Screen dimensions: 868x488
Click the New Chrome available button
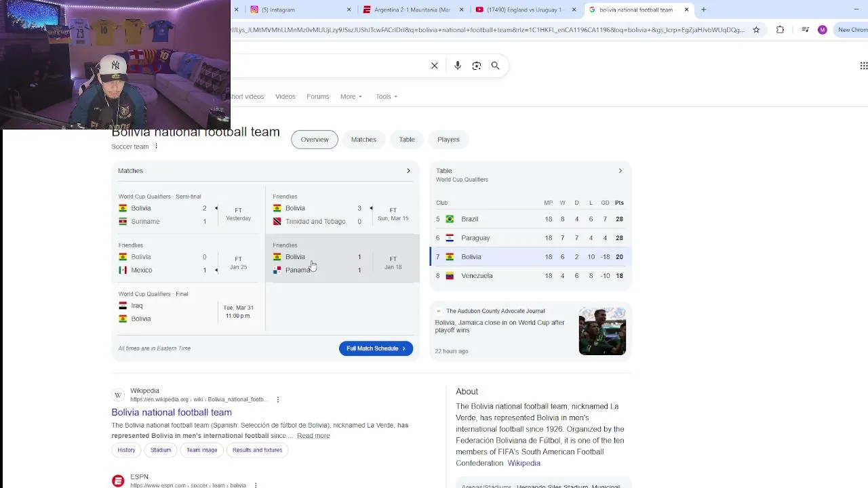(x=851, y=30)
